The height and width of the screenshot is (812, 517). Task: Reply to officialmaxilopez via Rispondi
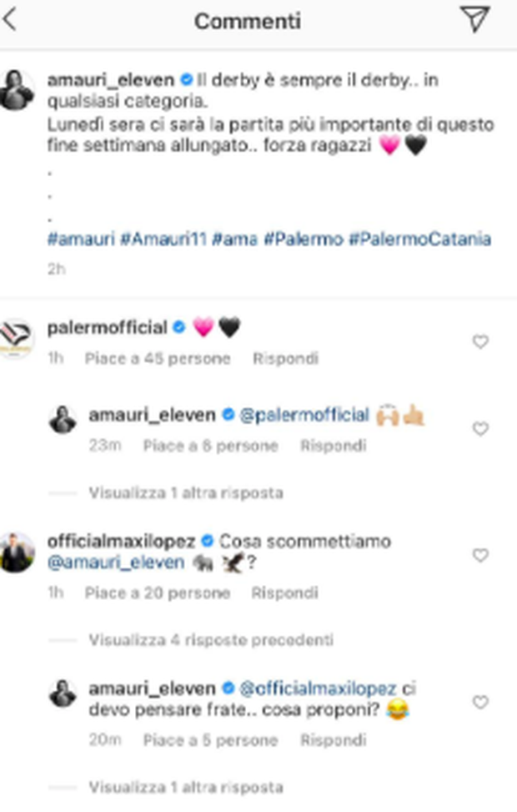pyautogui.click(x=284, y=593)
